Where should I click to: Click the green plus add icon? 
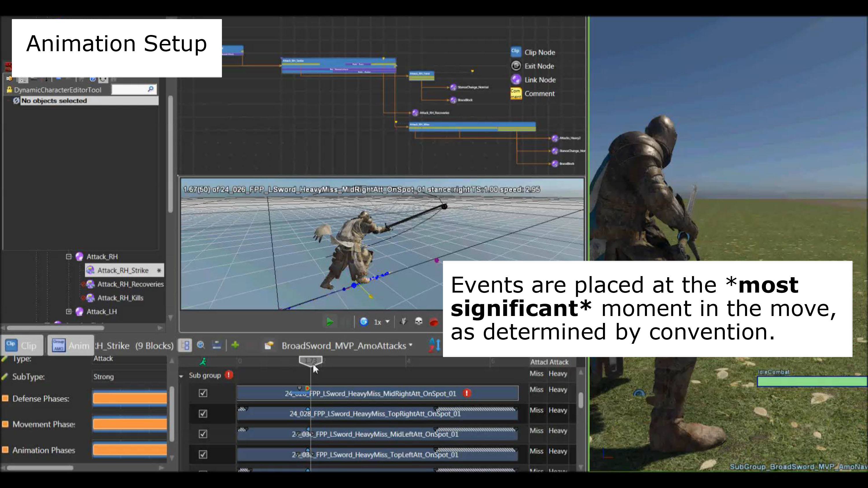235,345
